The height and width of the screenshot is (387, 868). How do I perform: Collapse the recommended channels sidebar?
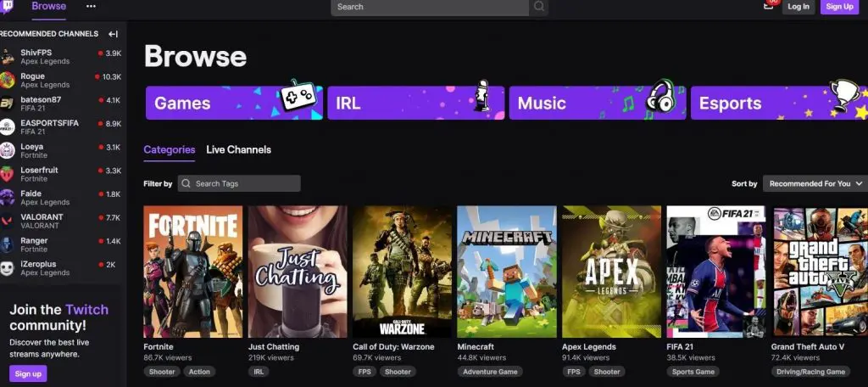tap(113, 34)
